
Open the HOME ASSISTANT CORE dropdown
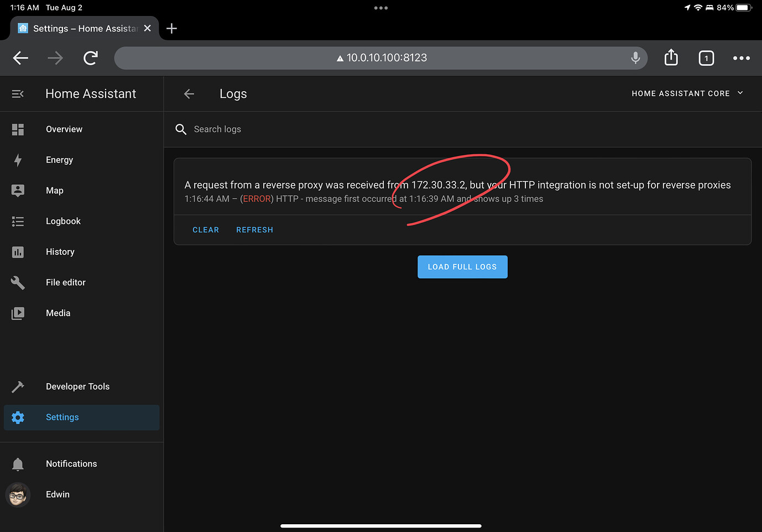click(687, 93)
